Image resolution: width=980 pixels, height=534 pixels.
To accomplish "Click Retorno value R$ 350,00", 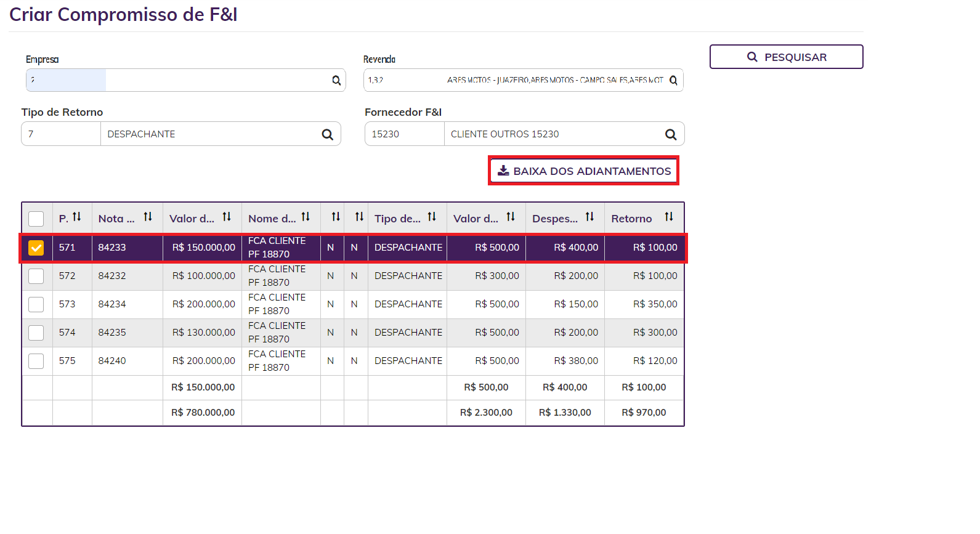I will [655, 304].
